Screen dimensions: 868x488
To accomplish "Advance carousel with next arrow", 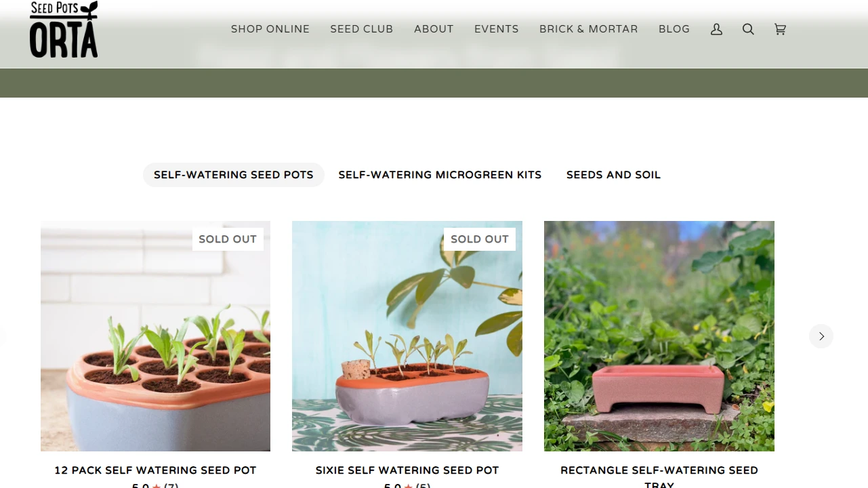I will coord(821,336).
